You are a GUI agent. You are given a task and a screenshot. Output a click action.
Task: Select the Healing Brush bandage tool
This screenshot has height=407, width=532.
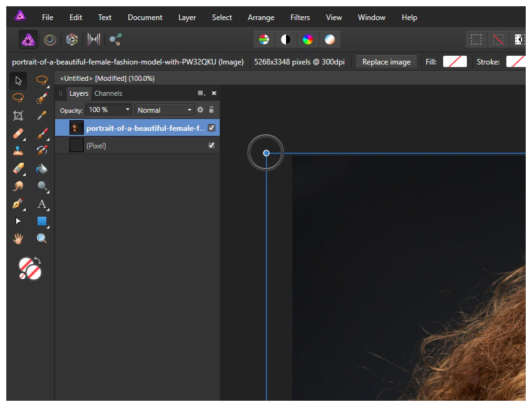(18, 133)
